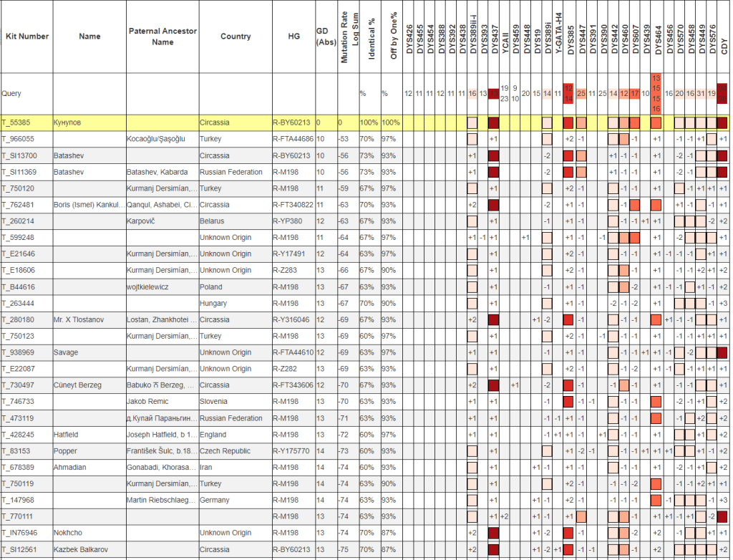The height and width of the screenshot is (560, 733).
Task: Click the Kit Number column header
Action: [x=26, y=37]
